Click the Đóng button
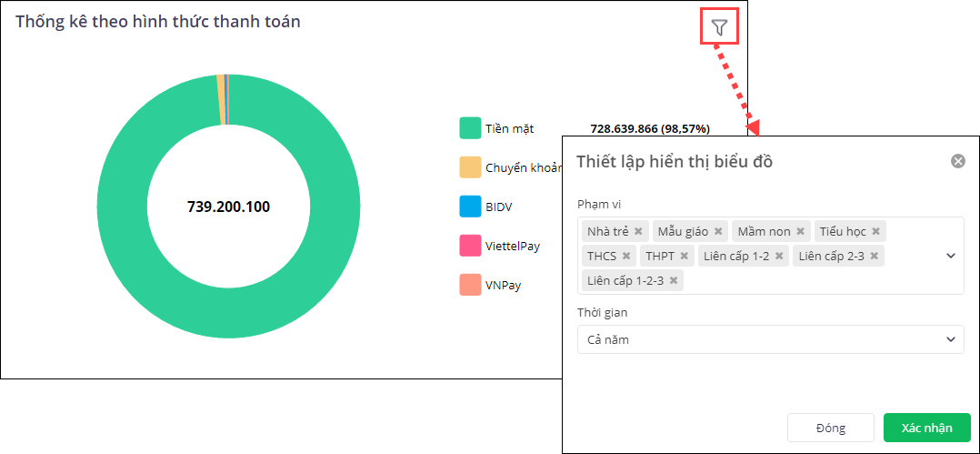This screenshot has width=980, height=454. [x=830, y=428]
